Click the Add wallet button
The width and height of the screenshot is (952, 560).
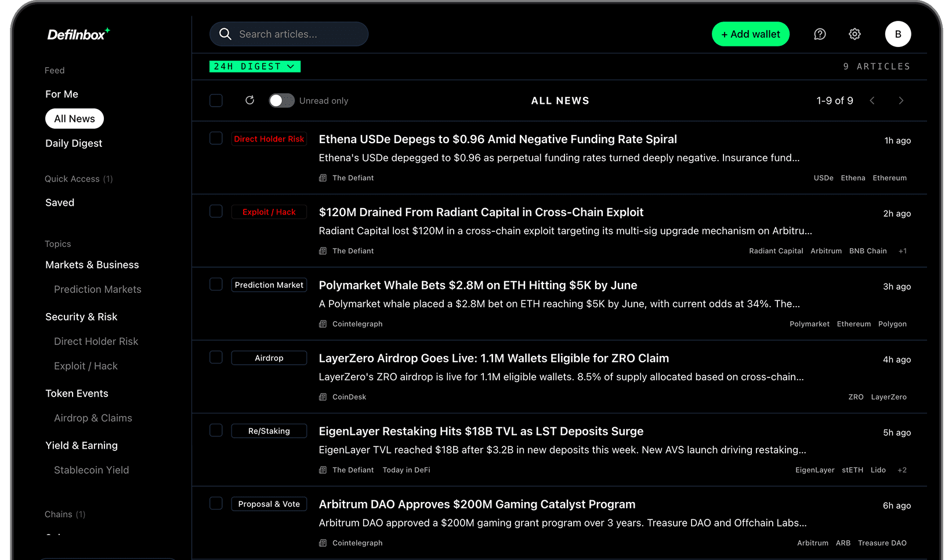point(751,34)
